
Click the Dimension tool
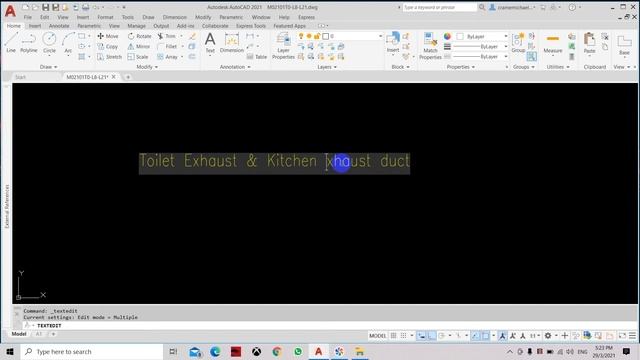click(x=231, y=42)
